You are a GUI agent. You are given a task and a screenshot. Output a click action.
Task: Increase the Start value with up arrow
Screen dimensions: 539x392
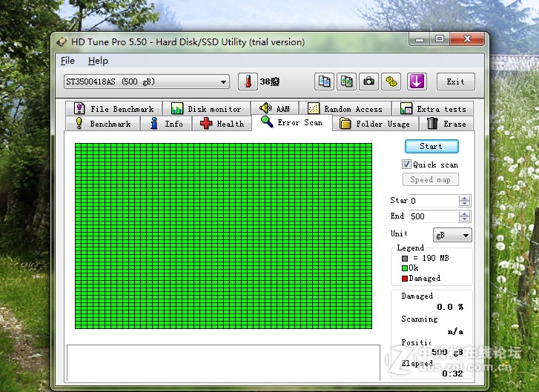[464, 198]
